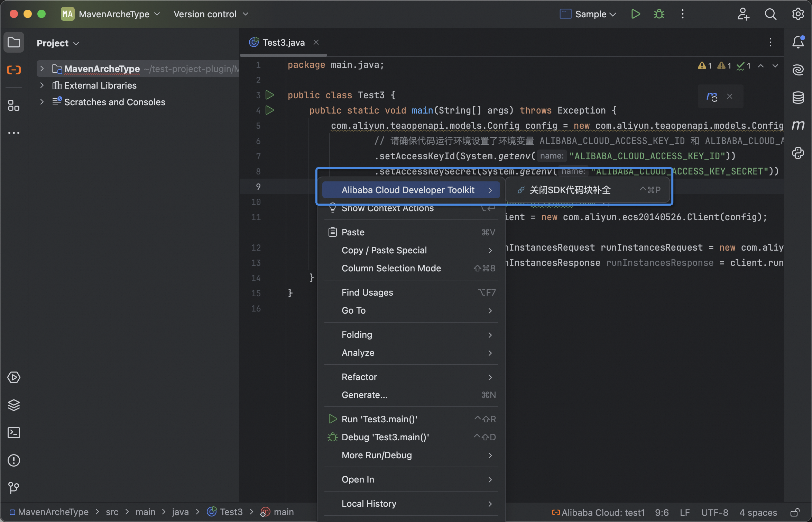Open the Services tool window icon
Viewport: 812px width, 522px height.
click(x=14, y=377)
